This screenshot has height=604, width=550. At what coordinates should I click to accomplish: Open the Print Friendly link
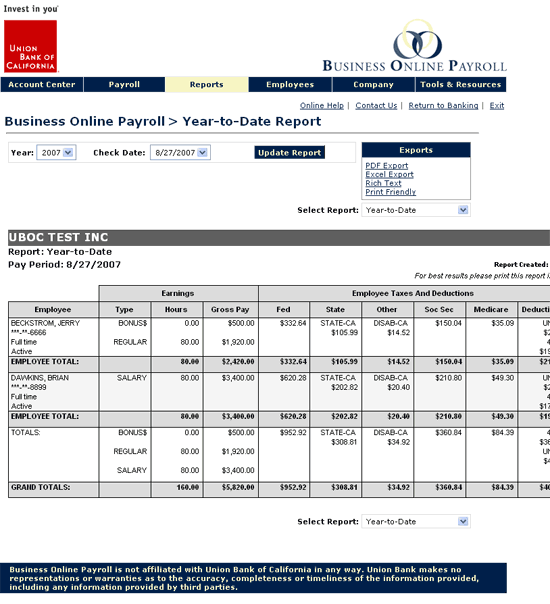tap(391, 192)
